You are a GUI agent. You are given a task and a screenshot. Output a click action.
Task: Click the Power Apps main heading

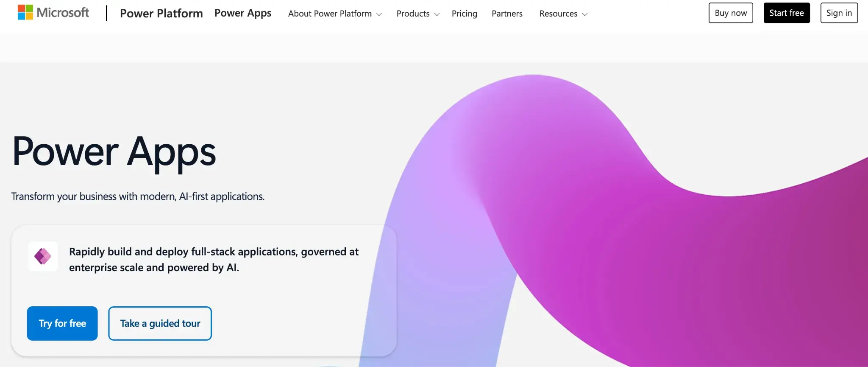pos(114,153)
